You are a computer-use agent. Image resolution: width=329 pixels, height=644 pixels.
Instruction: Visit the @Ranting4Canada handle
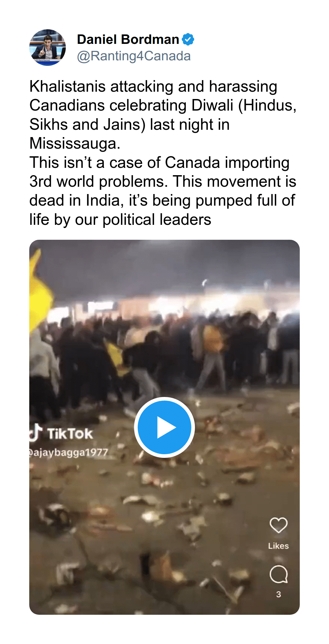134,56
